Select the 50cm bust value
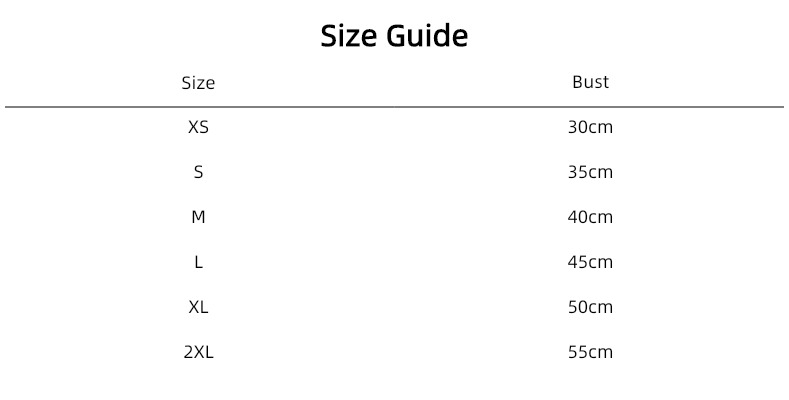Viewport: 789px width, 400px height. [x=590, y=307]
